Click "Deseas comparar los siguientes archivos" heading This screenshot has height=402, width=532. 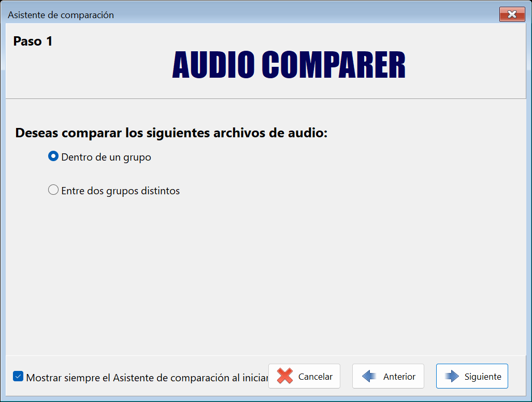tap(171, 133)
